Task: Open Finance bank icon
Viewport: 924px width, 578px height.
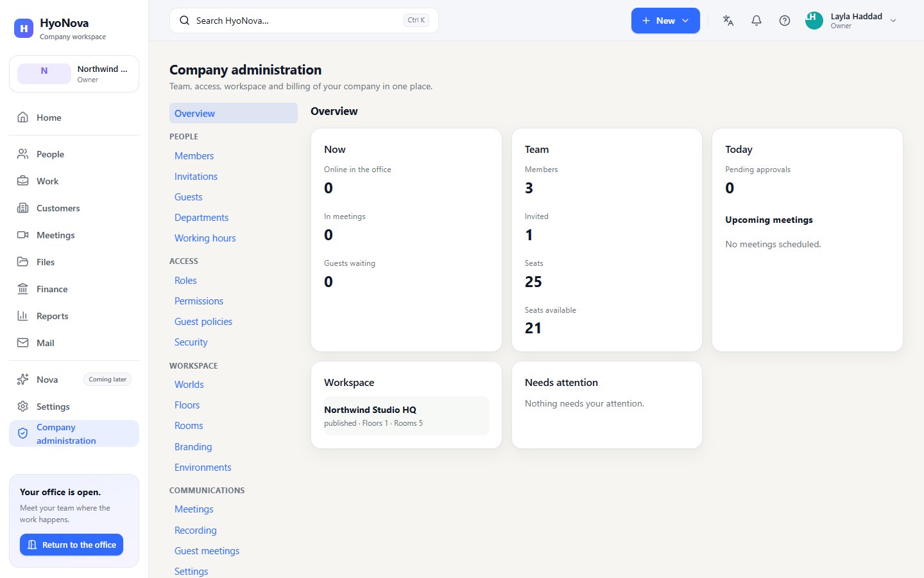Action: point(23,289)
